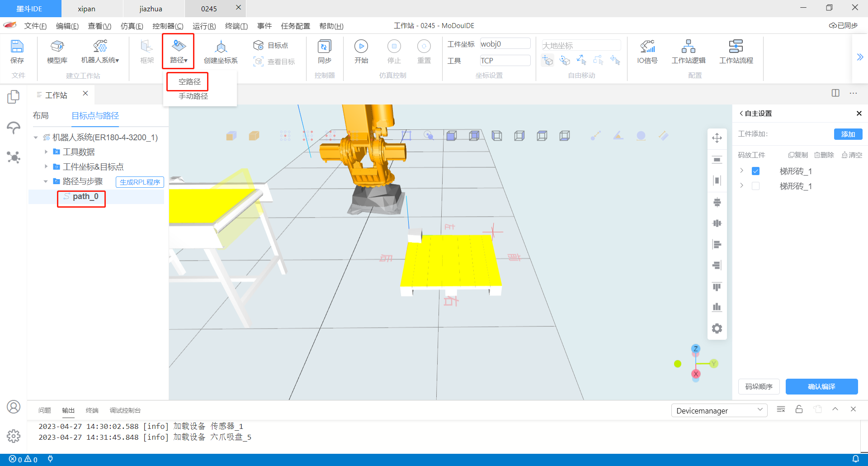Click the 生成RPL程序 button
Viewport: 868px width, 466px height.
140,182
